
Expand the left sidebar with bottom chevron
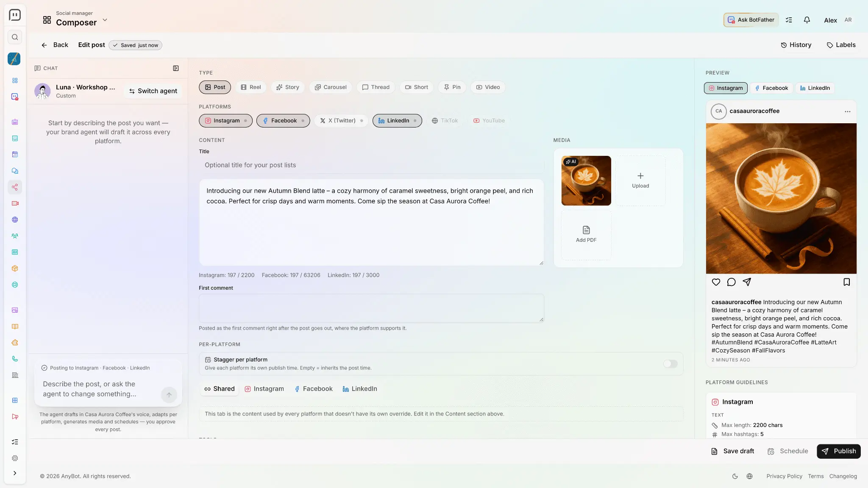coord(15,473)
